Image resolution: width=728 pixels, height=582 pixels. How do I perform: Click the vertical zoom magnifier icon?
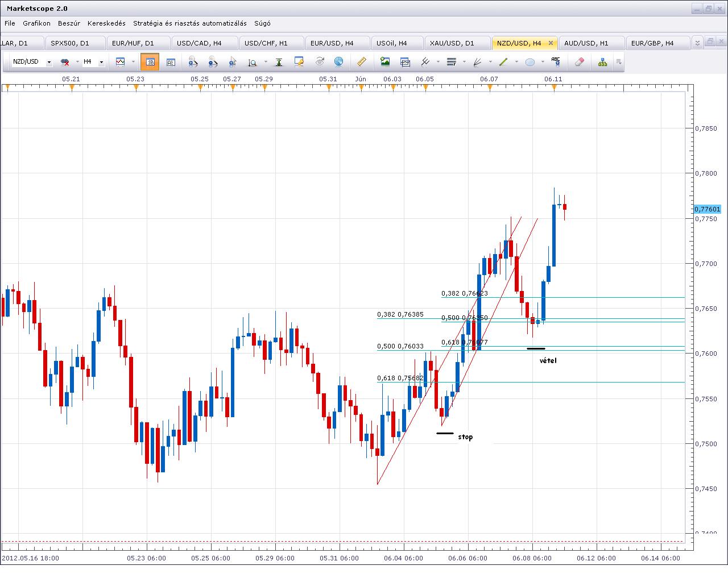253,62
